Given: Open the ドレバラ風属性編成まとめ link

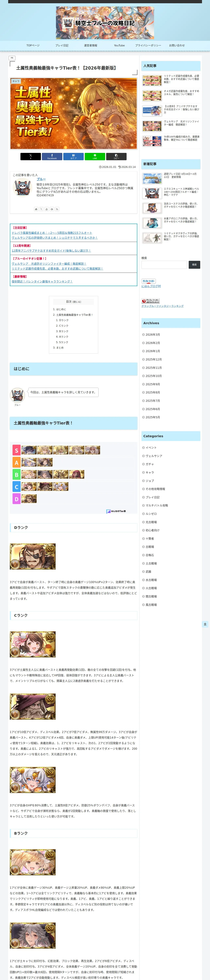Looking at the screenshot, I should coord(52,233).
